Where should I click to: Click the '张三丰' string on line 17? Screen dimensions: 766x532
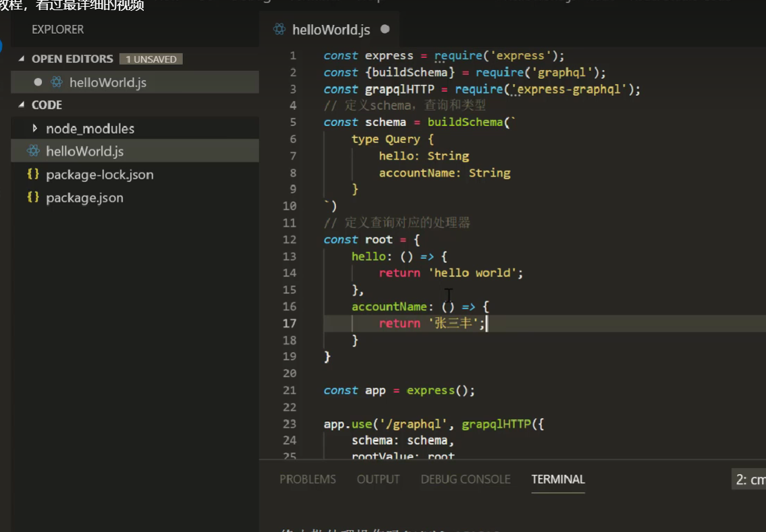click(x=453, y=323)
